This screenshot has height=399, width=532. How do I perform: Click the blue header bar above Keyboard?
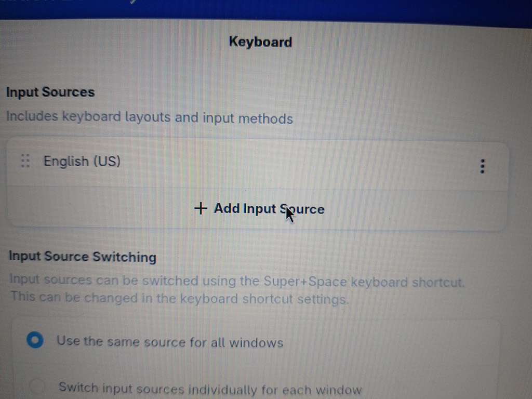[x=266, y=9]
